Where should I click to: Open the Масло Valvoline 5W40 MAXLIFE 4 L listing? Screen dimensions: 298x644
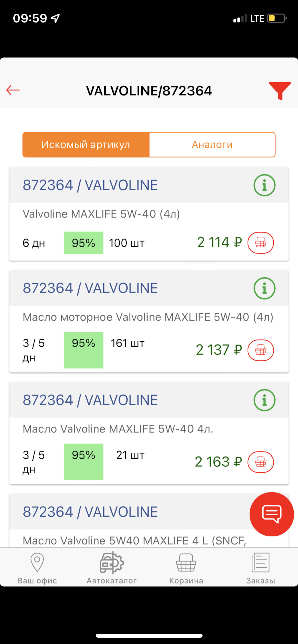pyautogui.click(x=134, y=540)
